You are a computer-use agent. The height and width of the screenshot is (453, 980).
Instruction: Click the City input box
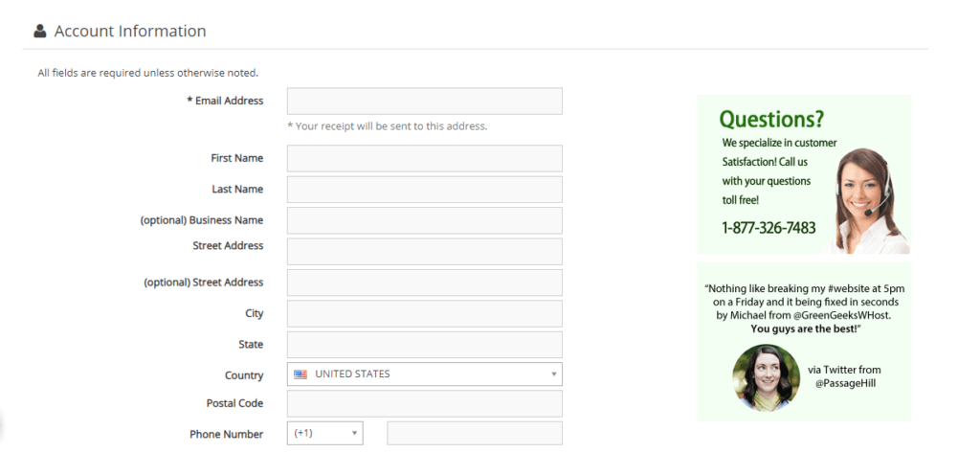pos(424,314)
